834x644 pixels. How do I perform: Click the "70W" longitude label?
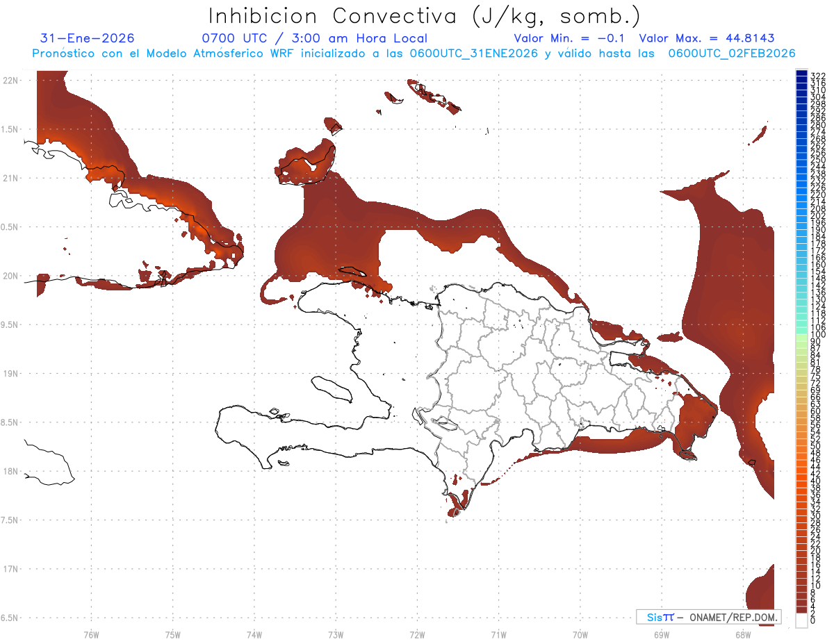coord(580,634)
